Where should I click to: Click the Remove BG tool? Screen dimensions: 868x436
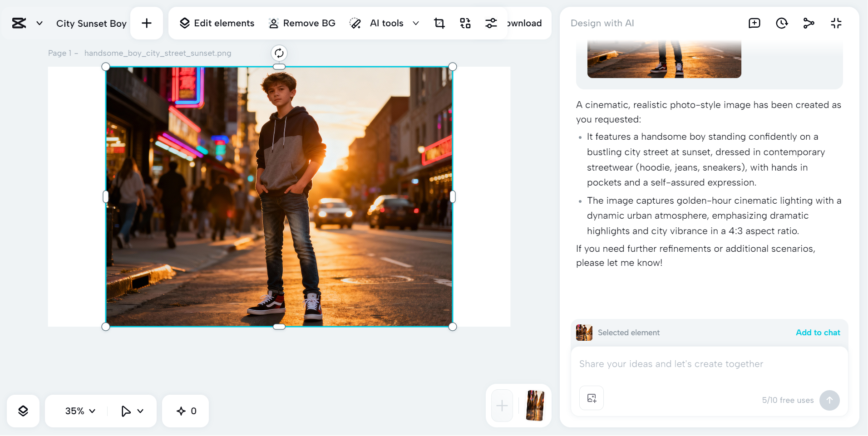[x=301, y=23]
